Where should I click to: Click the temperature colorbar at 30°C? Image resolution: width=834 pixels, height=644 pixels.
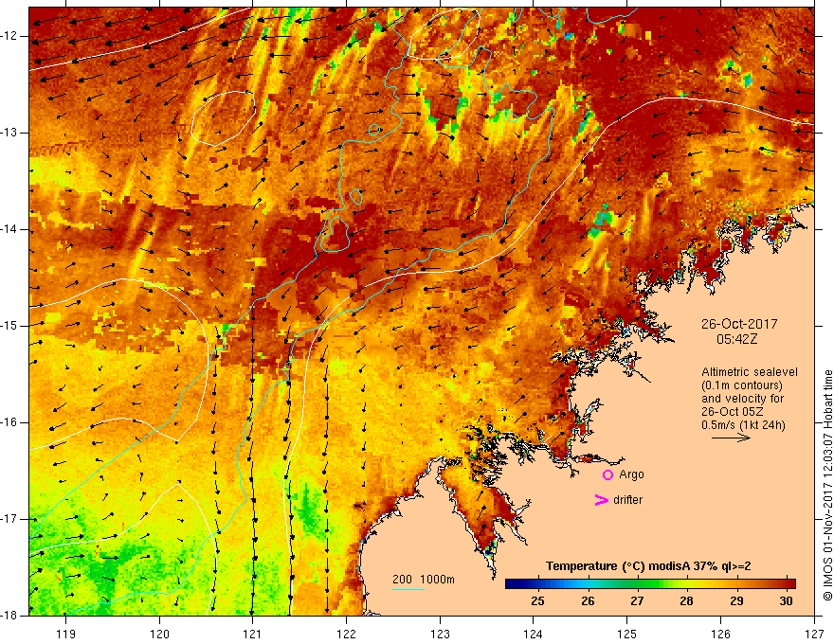786,584
